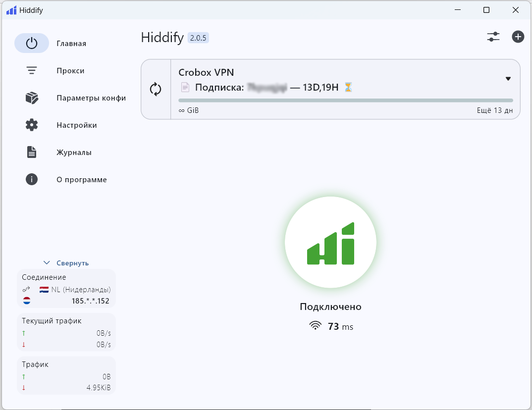Open quick settings sliders icon

[493, 37]
